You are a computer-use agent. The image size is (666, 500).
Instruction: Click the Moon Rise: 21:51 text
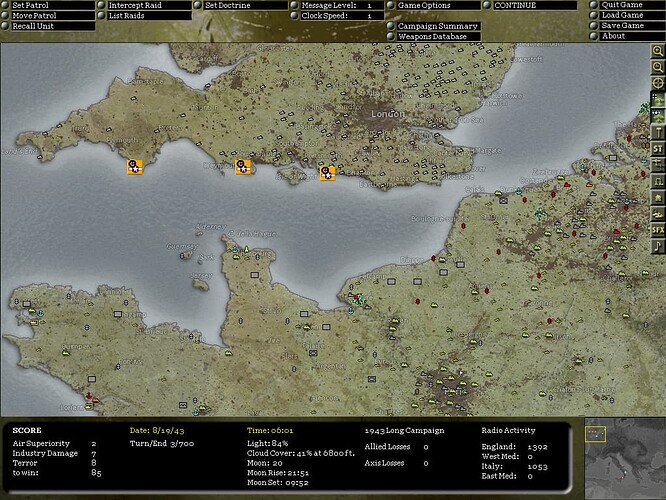coord(278,473)
